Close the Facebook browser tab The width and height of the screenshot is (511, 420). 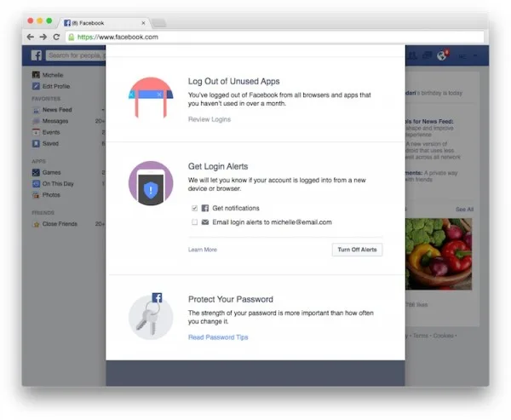tap(143, 23)
